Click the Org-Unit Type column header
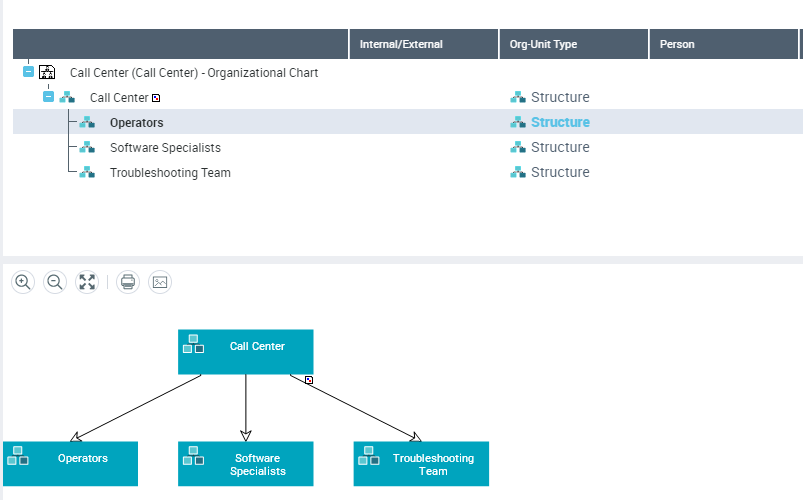Screen dimensions: 803x500 [543, 44]
